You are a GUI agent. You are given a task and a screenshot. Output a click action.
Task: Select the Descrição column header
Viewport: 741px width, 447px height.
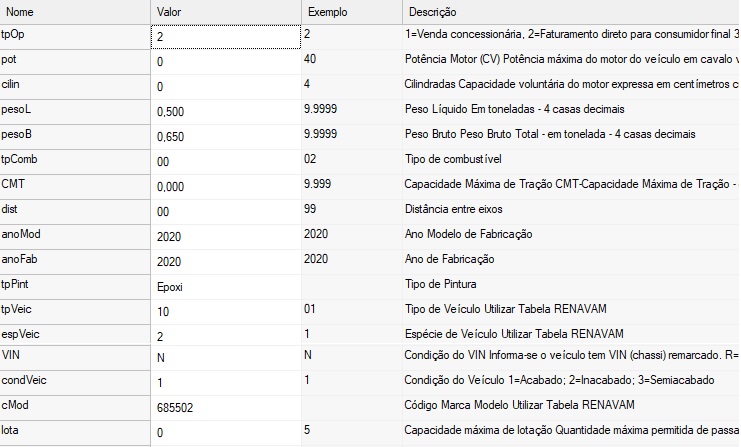[x=570, y=12]
